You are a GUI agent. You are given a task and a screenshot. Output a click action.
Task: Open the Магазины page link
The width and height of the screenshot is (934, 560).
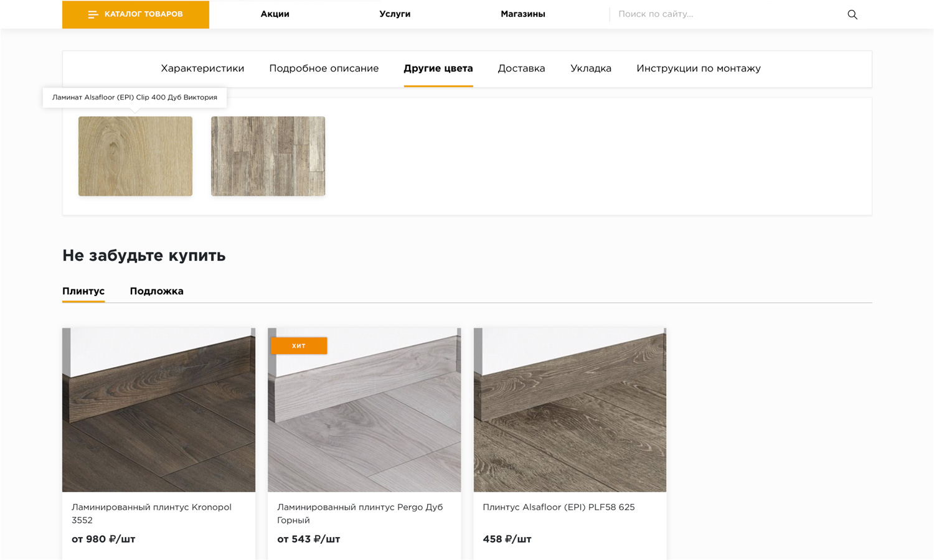pos(522,14)
